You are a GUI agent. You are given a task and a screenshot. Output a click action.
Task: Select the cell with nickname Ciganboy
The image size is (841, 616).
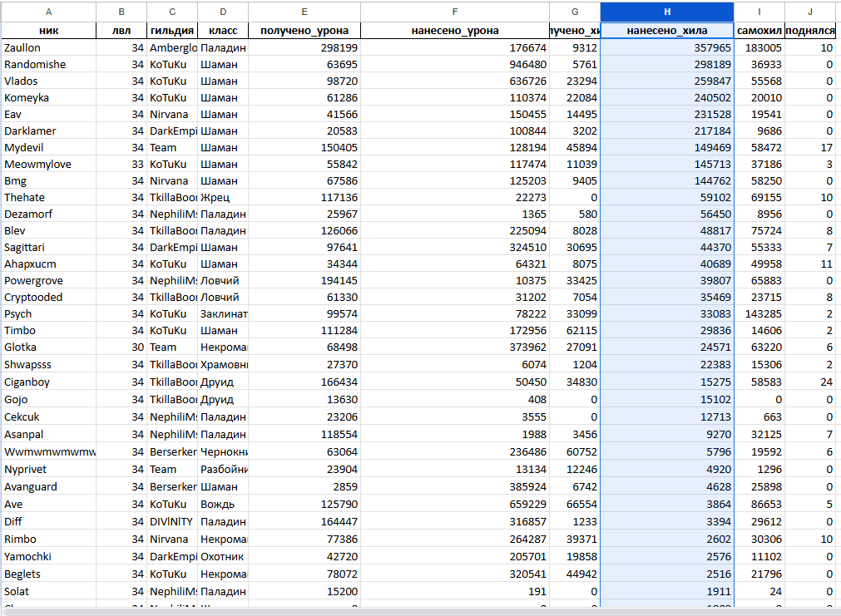coord(48,382)
